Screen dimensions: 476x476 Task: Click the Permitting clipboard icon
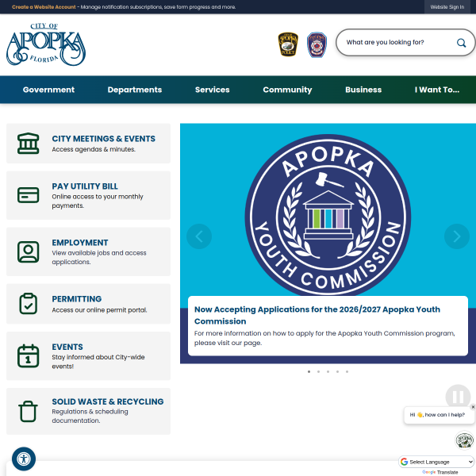click(x=29, y=304)
